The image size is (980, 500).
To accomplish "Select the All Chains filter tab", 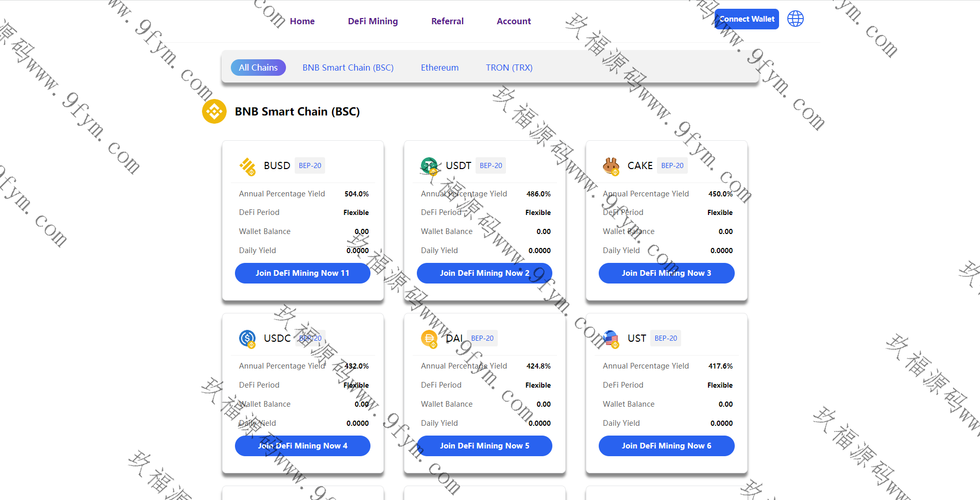I will point(258,68).
